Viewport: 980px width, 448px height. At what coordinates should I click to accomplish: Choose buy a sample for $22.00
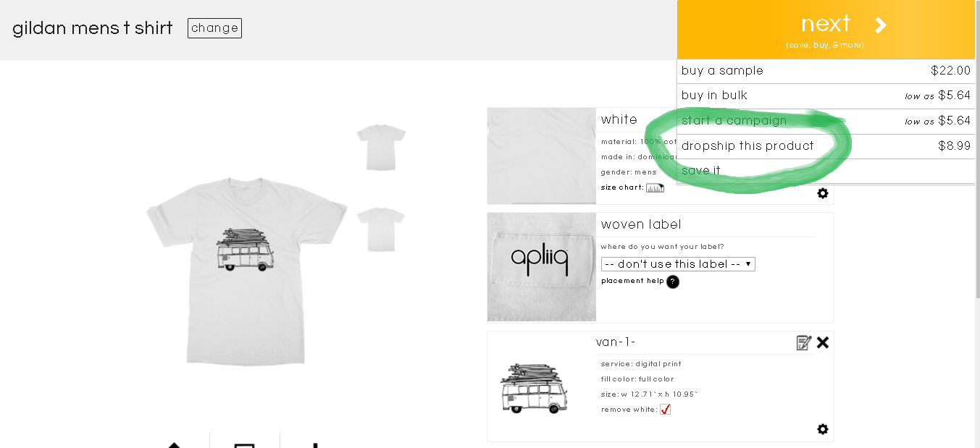click(x=826, y=71)
